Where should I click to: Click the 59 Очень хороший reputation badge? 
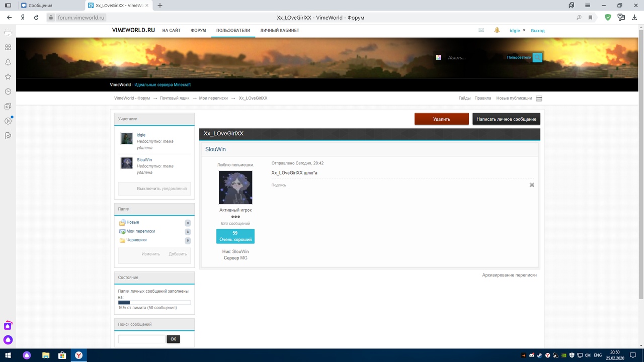[x=235, y=236]
